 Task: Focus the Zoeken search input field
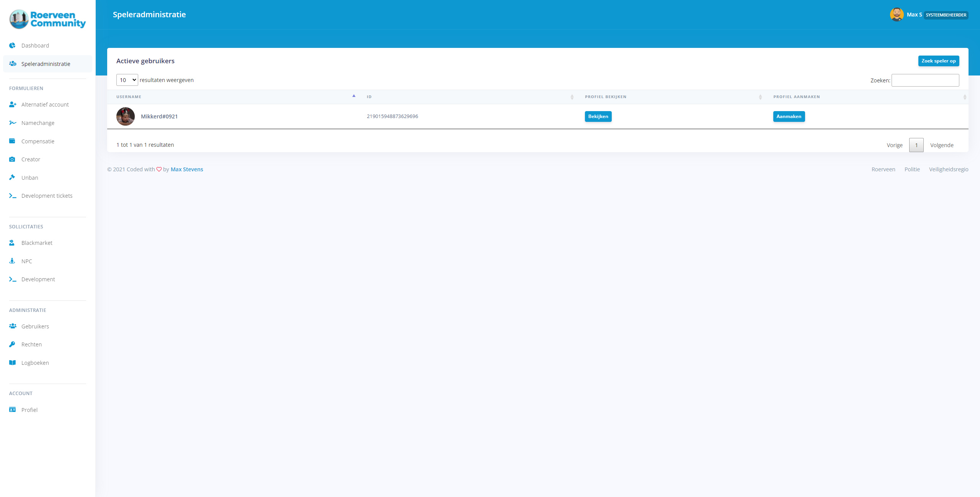pos(925,80)
